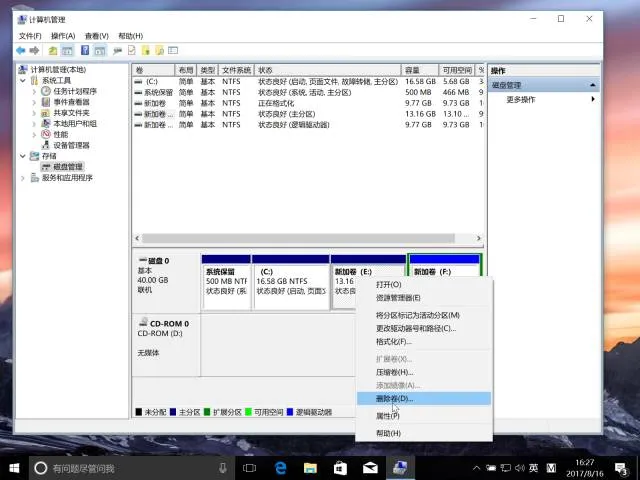Expand the 事件查看器 node arrow

click(34, 102)
